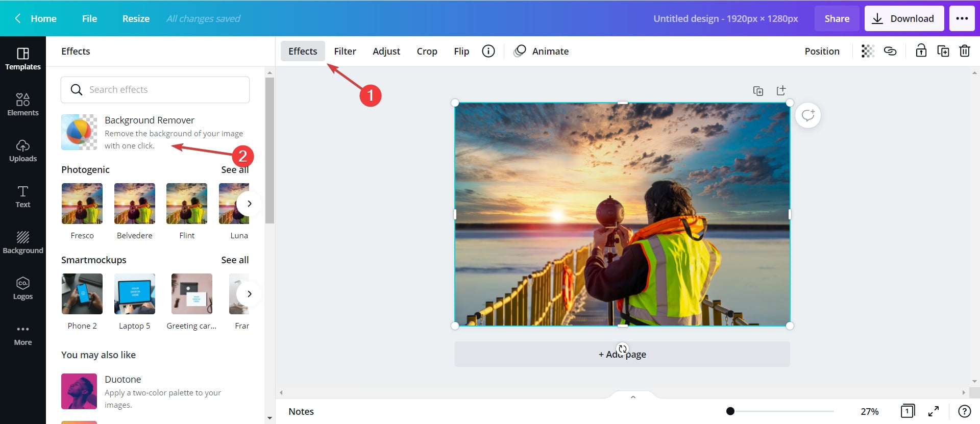Duplicate the selected element from toolbar
Viewport: 980px width, 424px height.
pyautogui.click(x=943, y=51)
